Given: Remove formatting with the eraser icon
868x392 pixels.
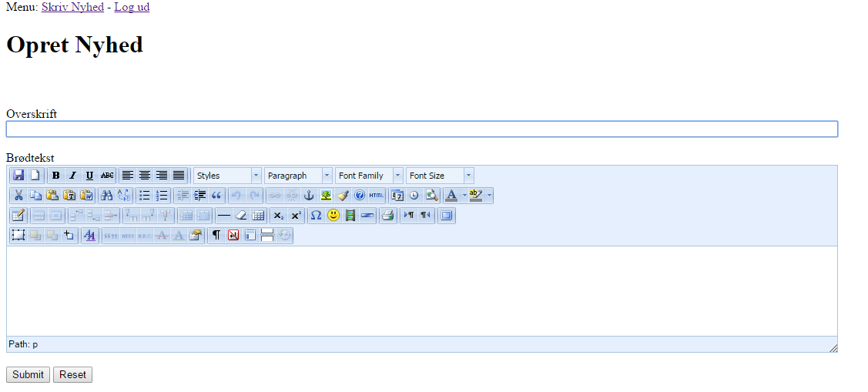Looking at the screenshot, I should [241, 216].
